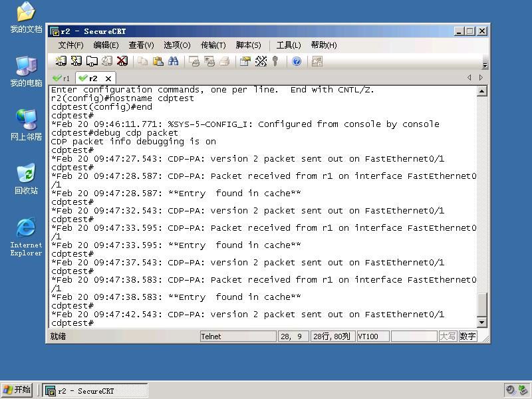
Task: Click the lock session toolbar icon
Action: 317,61
